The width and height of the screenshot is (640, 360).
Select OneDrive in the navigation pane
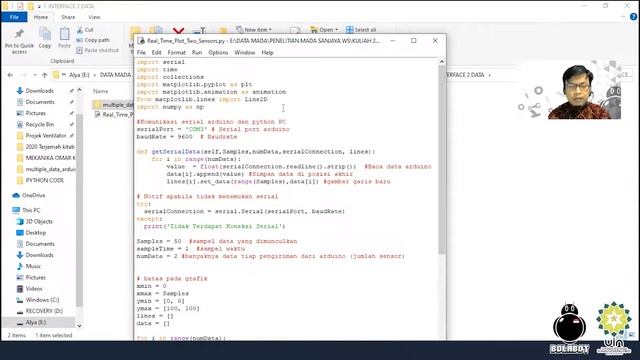click(x=33, y=196)
